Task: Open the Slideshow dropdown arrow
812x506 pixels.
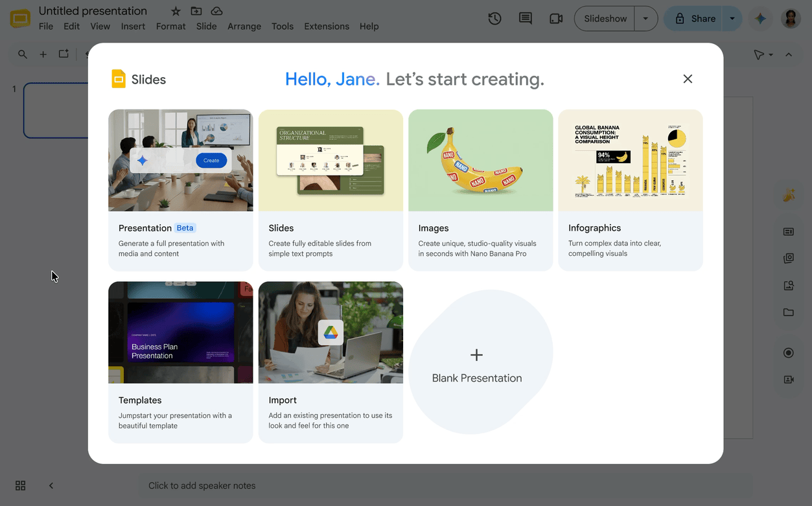Action: tap(645, 19)
